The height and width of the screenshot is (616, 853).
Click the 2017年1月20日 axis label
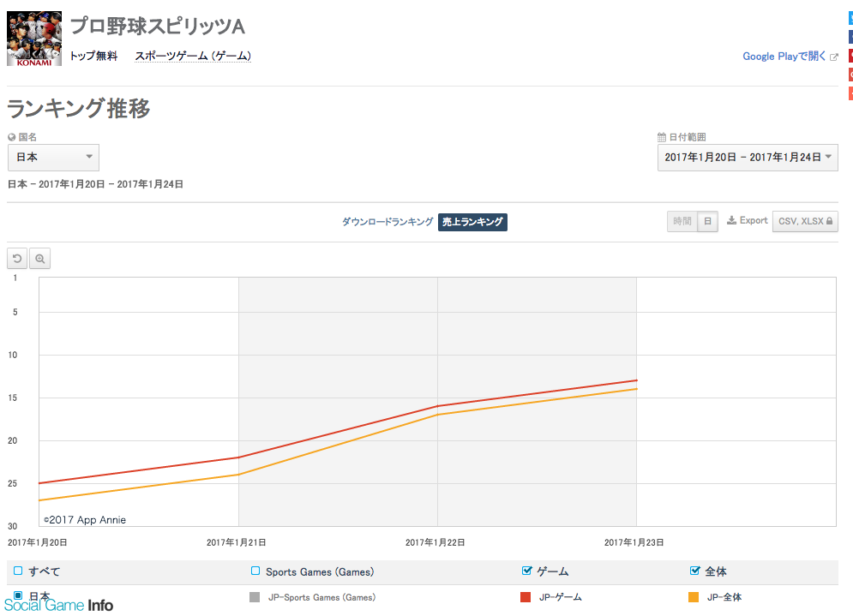pyautogui.click(x=38, y=542)
